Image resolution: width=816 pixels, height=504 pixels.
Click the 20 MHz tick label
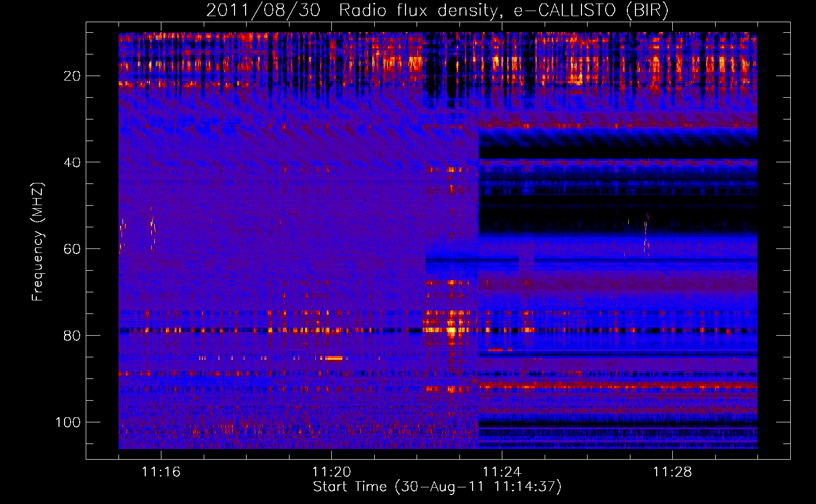[72, 76]
